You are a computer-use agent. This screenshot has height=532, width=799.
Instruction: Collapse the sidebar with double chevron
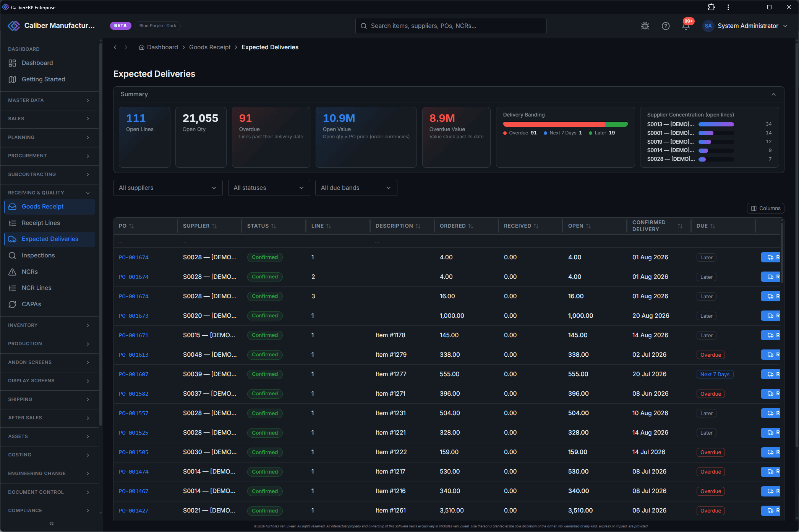[52, 524]
